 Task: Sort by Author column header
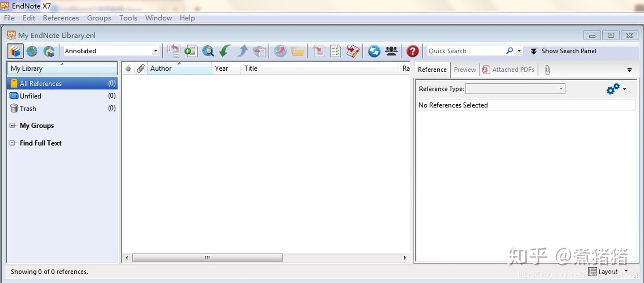pyautogui.click(x=179, y=69)
